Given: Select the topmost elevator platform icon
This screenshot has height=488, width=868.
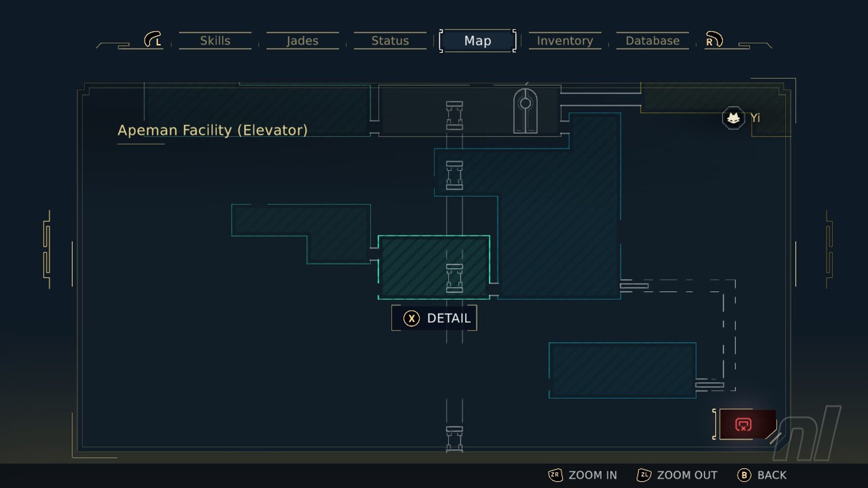Looking at the screenshot, I should pos(454,115).
